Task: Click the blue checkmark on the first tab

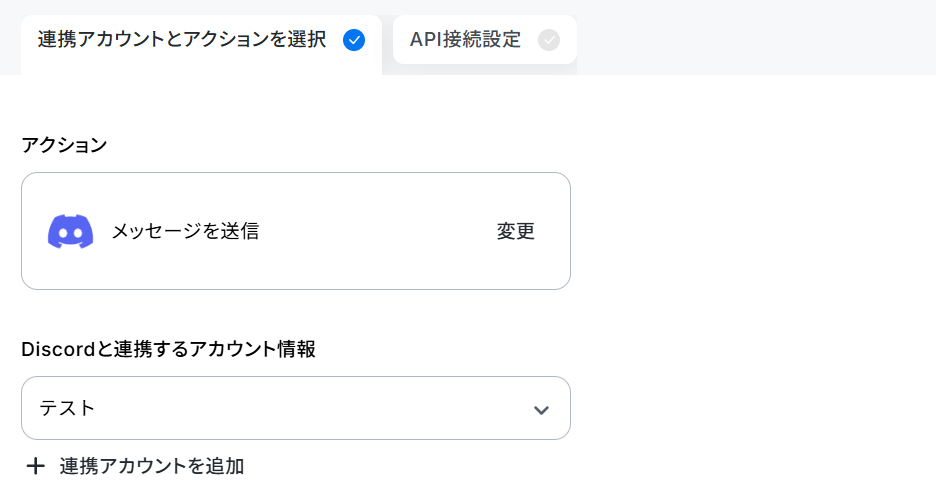Action: click(354, 40)
